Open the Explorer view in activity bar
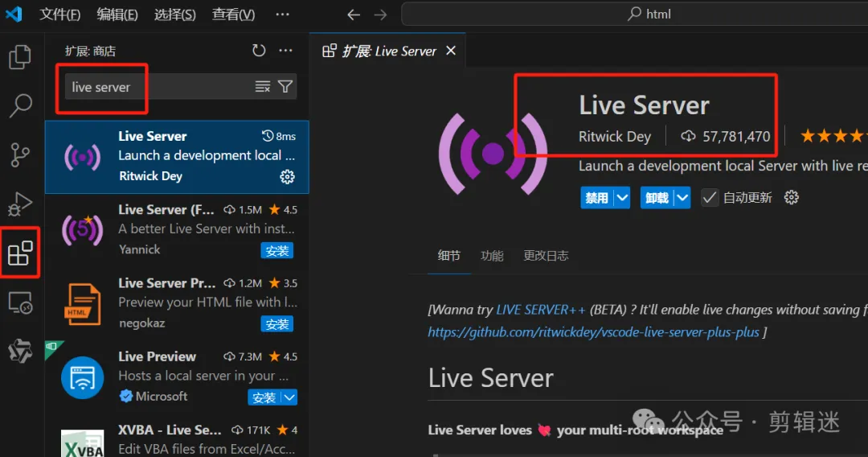Screen dimensions: 868x457 (x=20, y=56)
